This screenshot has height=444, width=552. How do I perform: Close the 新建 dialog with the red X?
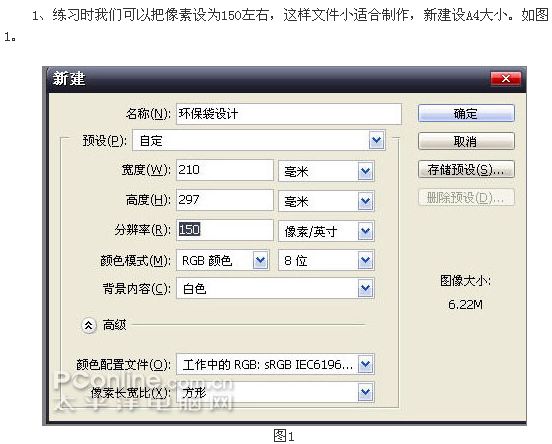506,79
